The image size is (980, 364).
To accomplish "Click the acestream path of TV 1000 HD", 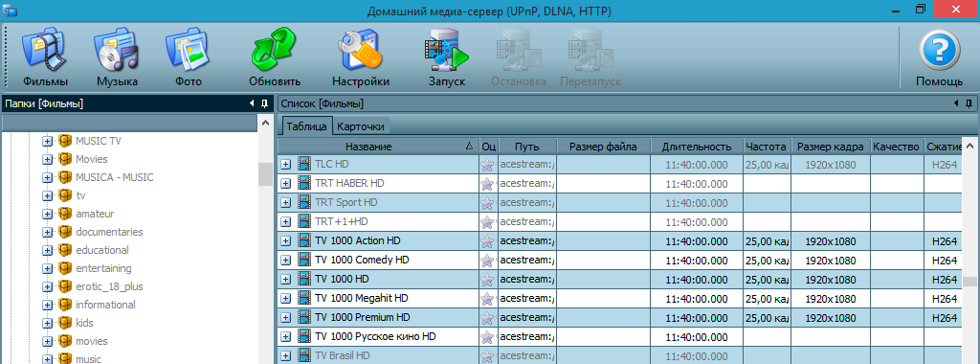I will (527, 280).
